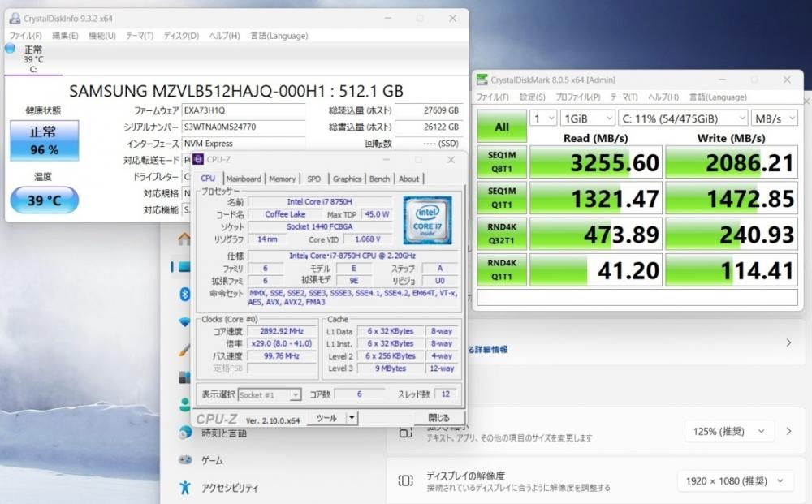Select the blue disk status circle for drive C:
Viewport: 812px width, 504px height.
click(x=10, y=49)
